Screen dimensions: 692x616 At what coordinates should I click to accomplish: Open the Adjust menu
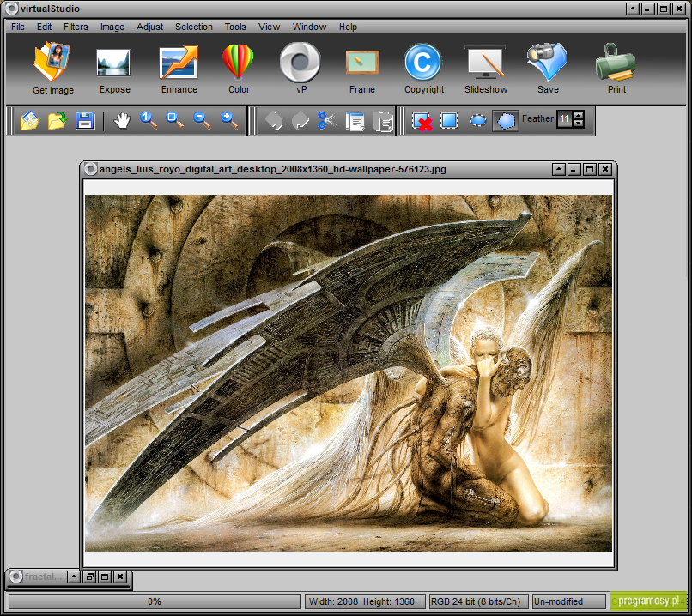pyautogui.click(x=150, y=27)
